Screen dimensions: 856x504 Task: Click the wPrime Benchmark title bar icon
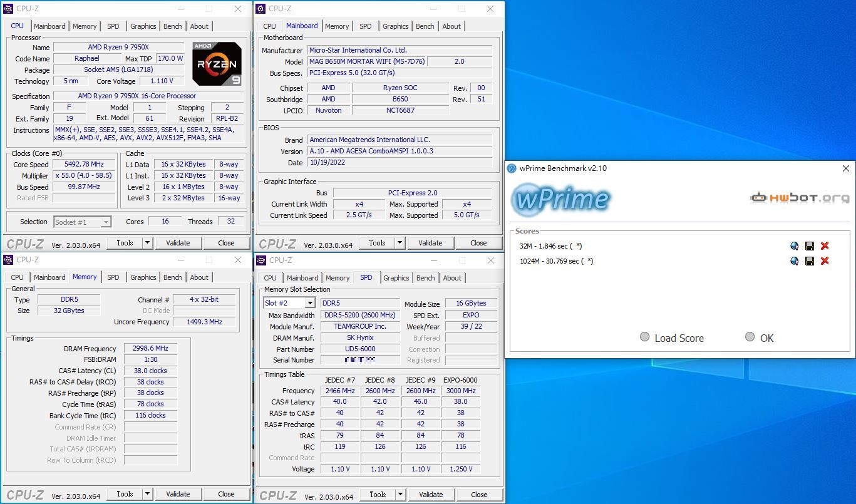(512, 168)
